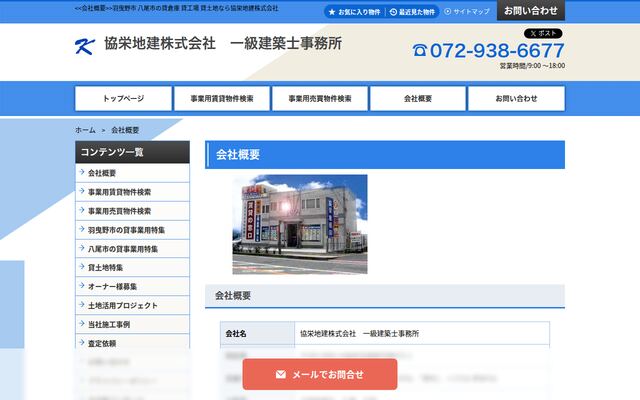640x400 pixels.
Task: Select 会社概要 in navigation bar
Action: pos(418,98)
